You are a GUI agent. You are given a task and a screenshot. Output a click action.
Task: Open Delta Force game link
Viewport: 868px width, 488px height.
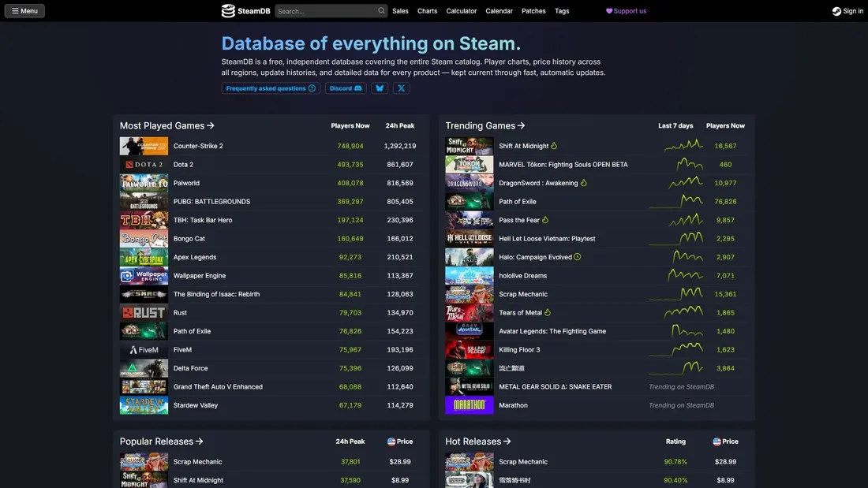[190, 368]
